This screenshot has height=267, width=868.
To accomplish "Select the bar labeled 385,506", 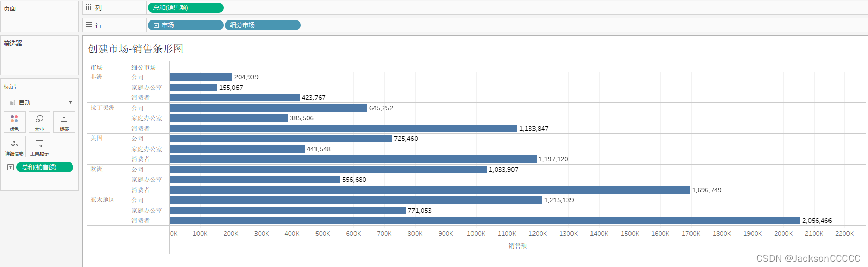I will [229, 118].
